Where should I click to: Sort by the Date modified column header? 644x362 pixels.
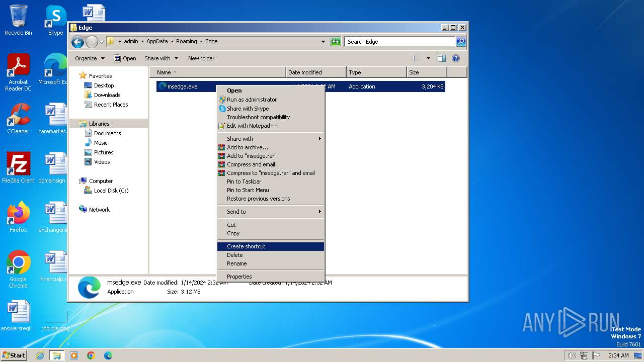(x=316, y=72)
